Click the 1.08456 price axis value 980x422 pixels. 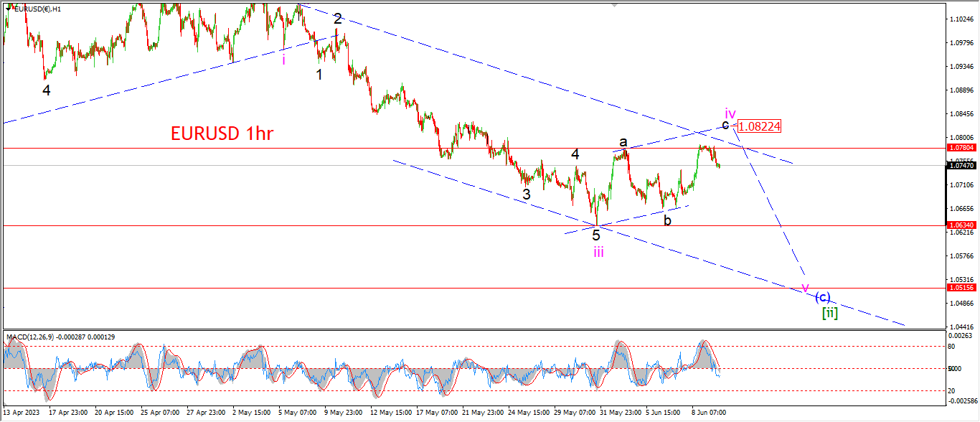(x=961, y=113)
